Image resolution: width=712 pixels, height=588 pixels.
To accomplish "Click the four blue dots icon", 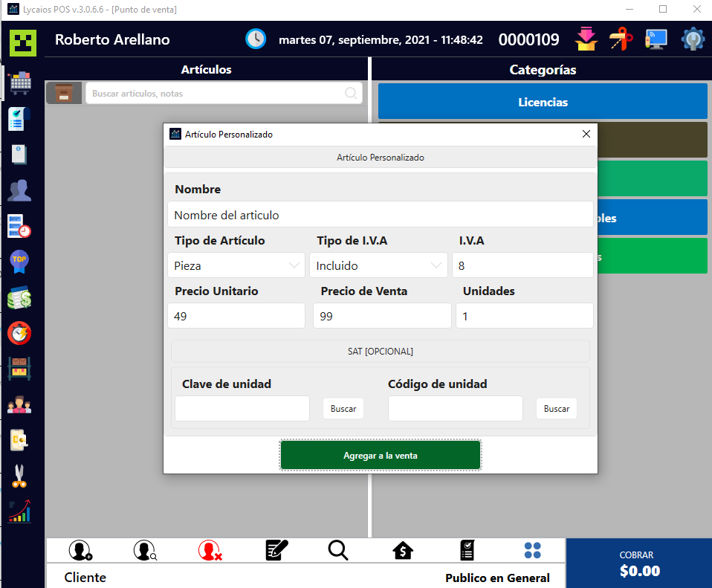I will [533, 551].
